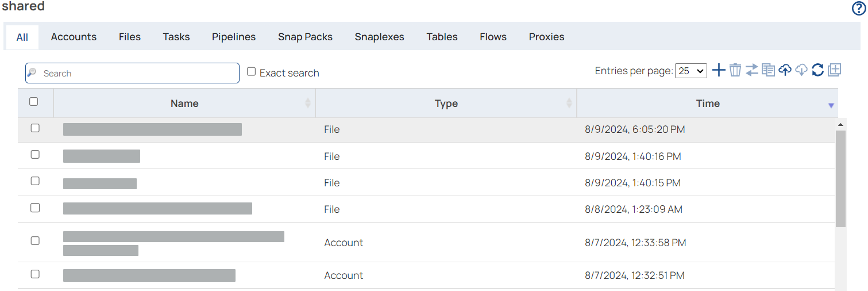Click the cloud upload import icon
Screen dimensions: 868x291
pos(785,70)
